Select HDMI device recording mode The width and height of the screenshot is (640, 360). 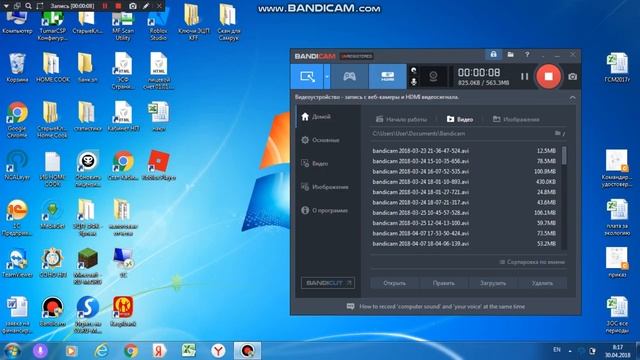point(387,76)
